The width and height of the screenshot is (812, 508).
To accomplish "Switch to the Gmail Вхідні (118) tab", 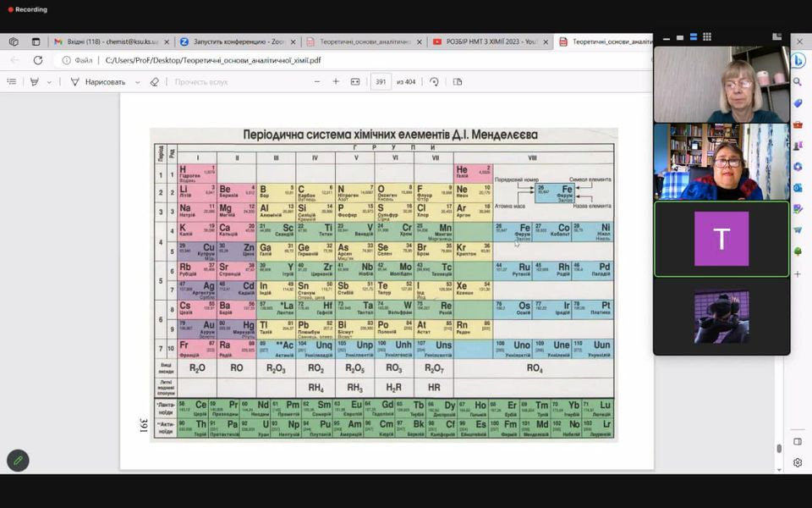I will (x=112, y=41).
